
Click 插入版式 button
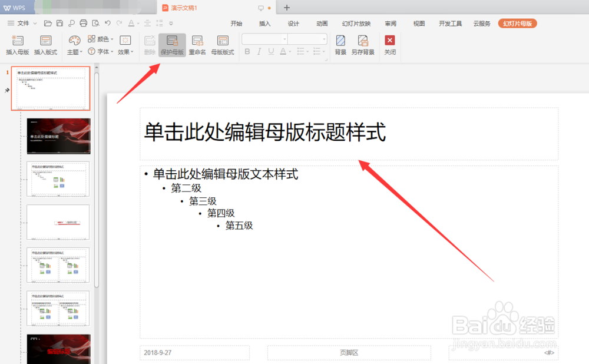pos(46,45)
